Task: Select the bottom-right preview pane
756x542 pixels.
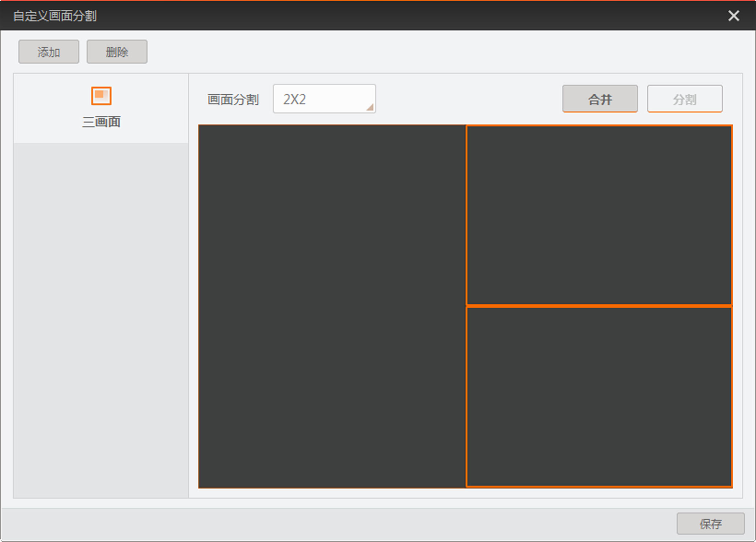Action: click(599, 397)
